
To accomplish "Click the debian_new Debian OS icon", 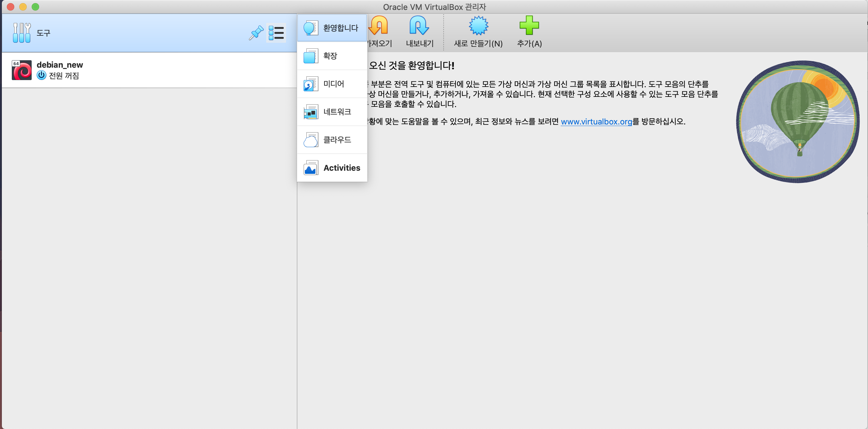I will tap(21, 70).
